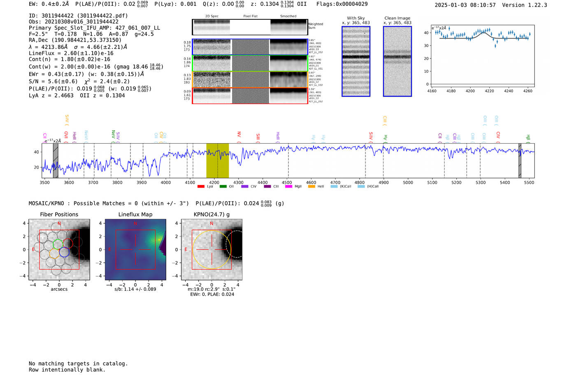Click the yellow aperture circle in KPNO image
This screenshot has width=576, height=392.
tap(211, 250)
